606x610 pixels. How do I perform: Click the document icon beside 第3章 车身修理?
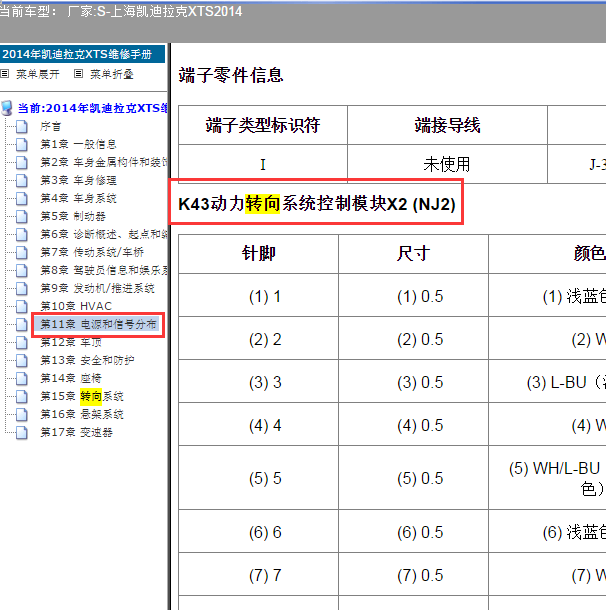tap(22, 180)
